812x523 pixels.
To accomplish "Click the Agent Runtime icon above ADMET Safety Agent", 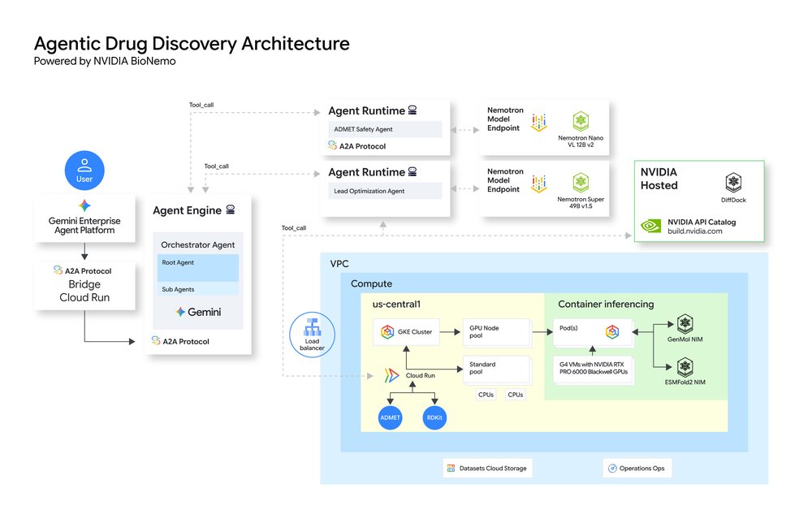I will (x=412, y=110).
